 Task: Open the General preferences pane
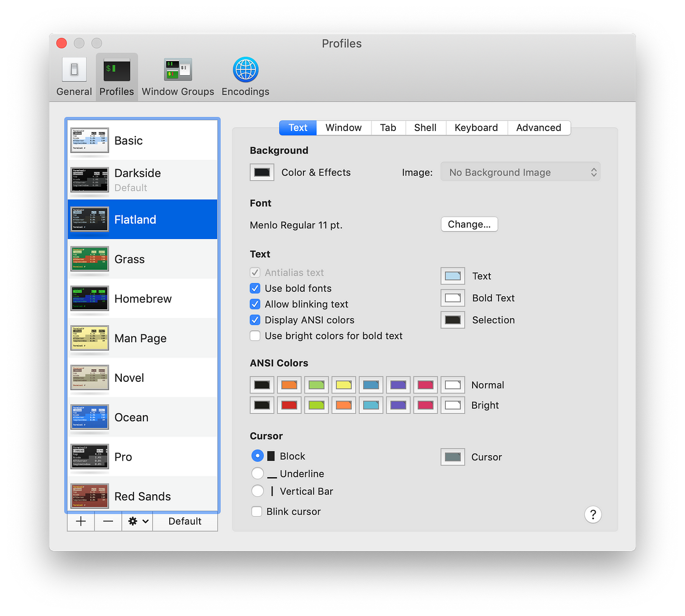[x=74, y=77]
